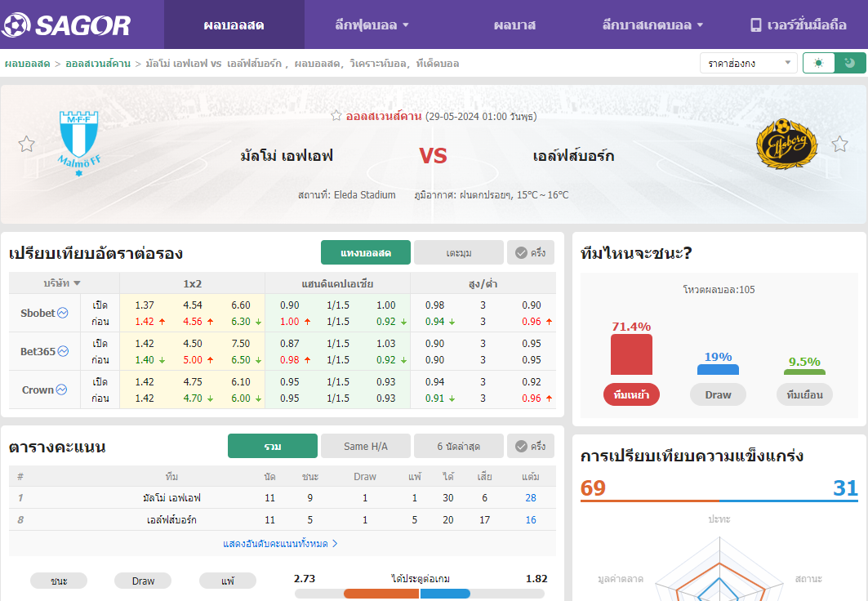Expand ลีกฟุตบอล dropdown menu
This screenshot has height=601, width=868.
pos(372,24)
